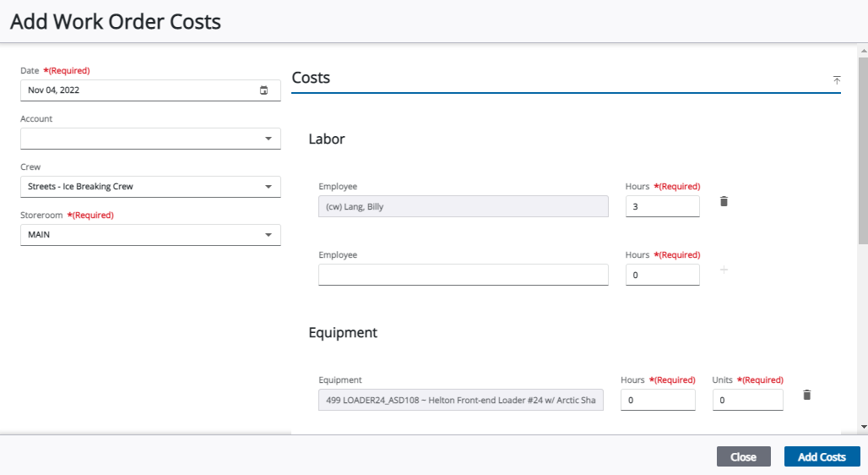Click the Add Work Order Costs title

[116, 22]
